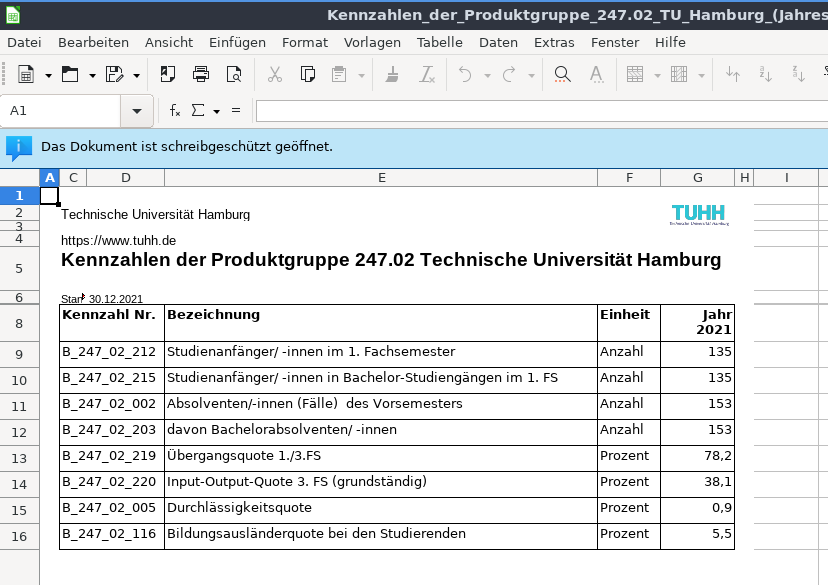Click the Copy icon
The image size is (828, 585).
point(308,74)
